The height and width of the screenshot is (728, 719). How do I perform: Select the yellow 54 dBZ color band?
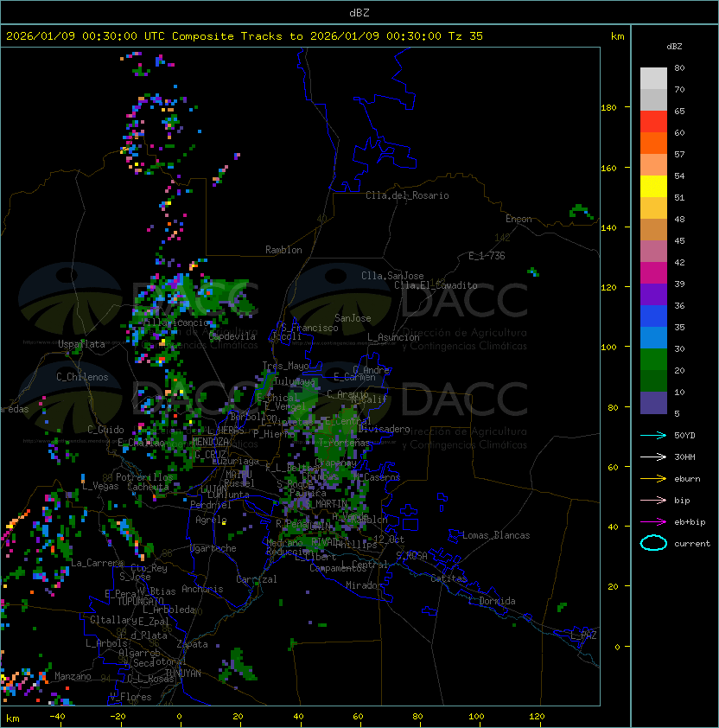click(653, 186)
